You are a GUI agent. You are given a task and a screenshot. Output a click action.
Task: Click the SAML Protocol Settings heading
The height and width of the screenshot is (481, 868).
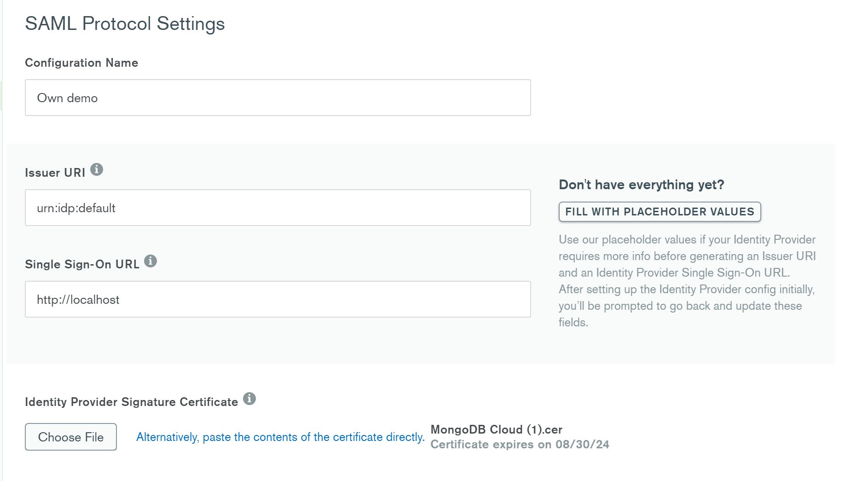click(125, 23)
